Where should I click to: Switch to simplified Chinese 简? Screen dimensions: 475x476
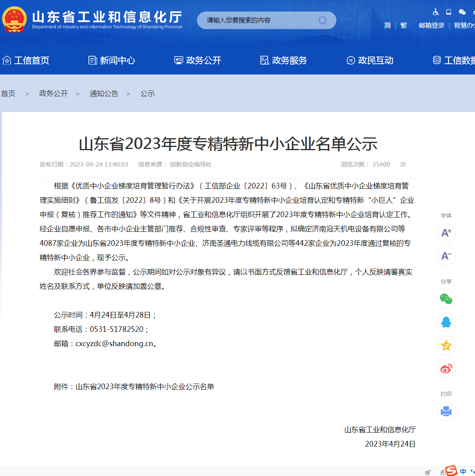click(387, 25)
